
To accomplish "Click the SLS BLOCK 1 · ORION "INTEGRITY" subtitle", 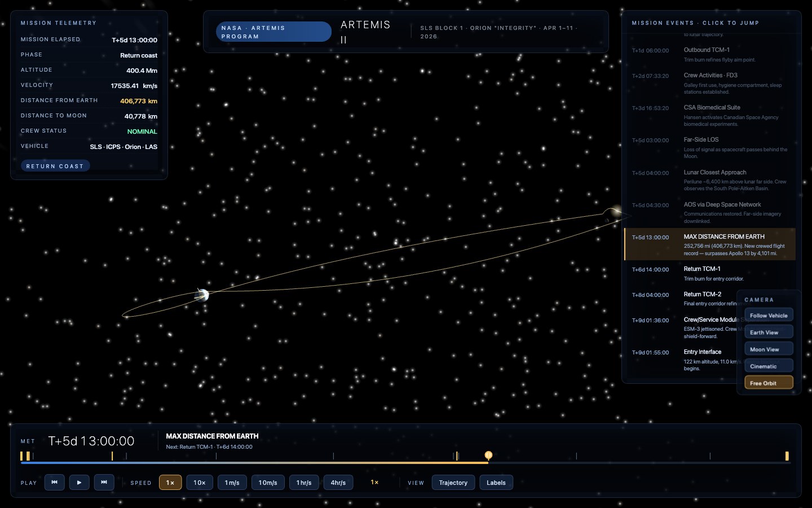I will [x=499, y=32].
